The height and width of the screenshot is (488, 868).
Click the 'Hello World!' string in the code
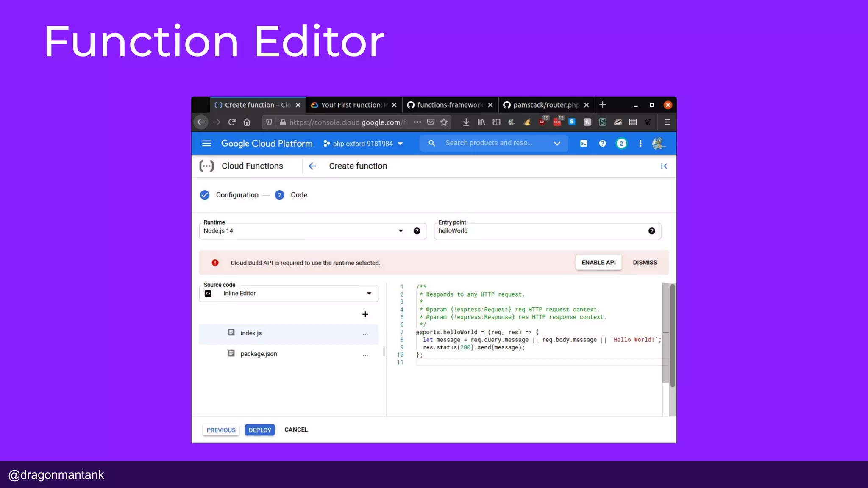[634, 340]
